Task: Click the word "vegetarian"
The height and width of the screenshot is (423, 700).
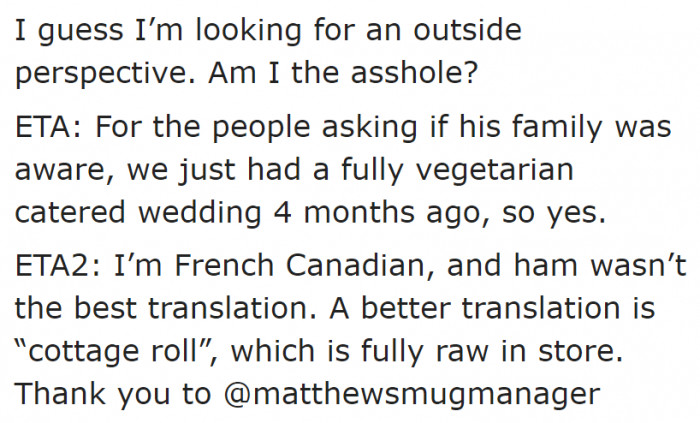Action: (494, 171)
